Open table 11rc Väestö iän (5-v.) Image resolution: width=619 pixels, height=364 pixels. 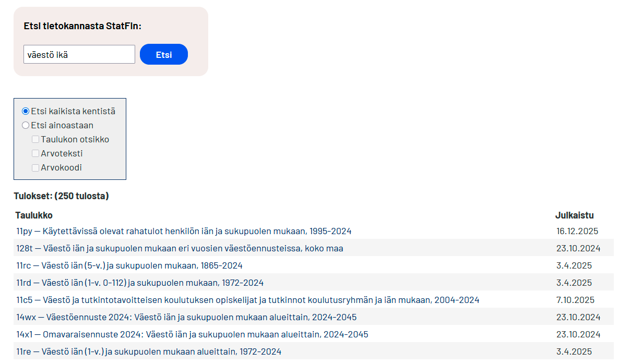pos(129,265)
